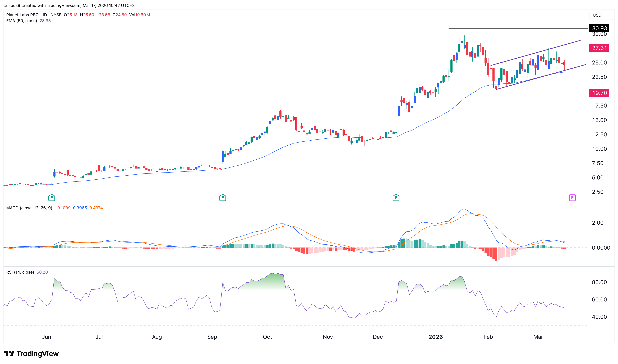Viewport: 618px width, 364px height.
Task: Click the earnings E marker below June candles
Action: point(52,198)
